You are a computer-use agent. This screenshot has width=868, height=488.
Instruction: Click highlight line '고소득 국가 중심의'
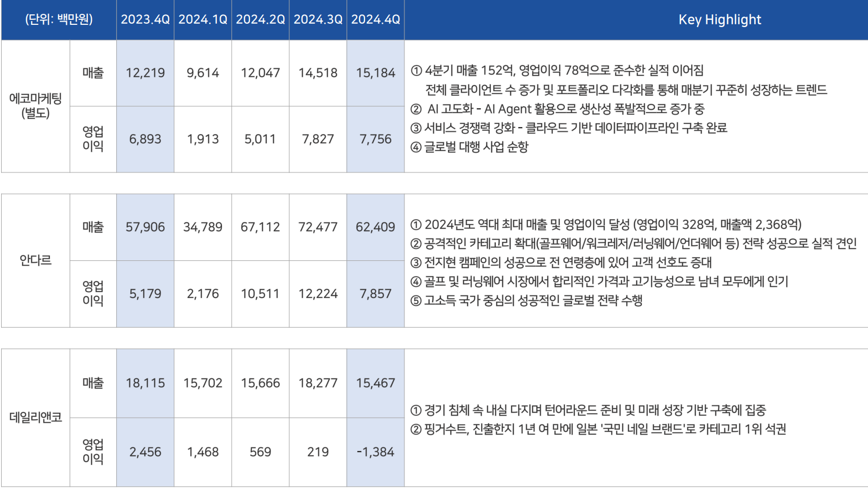527,301
